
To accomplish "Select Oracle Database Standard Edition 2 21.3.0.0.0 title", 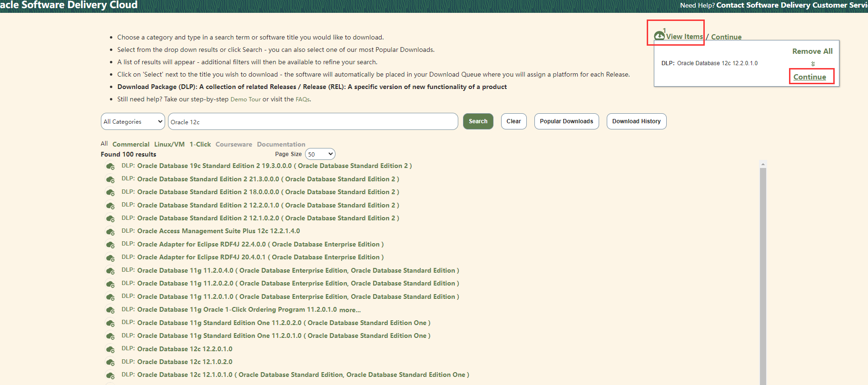I will pos(268,179).
